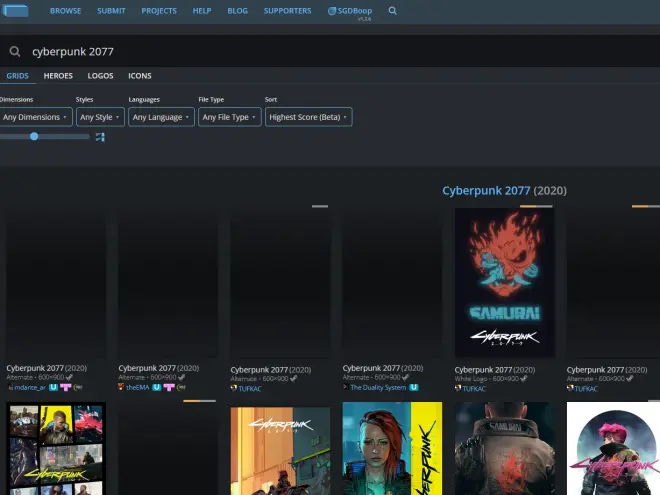The width and height of the screenshot is (660, 495).
Task: Click the blue U badge next to theEMA
Action: pyautogui.click(x=157, y=387)
